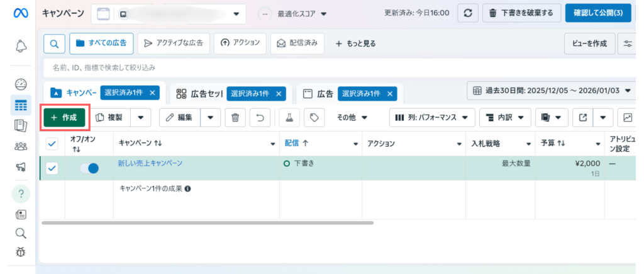
Task: Open the 配信 column header dropdown
Action: pos(356,144)
